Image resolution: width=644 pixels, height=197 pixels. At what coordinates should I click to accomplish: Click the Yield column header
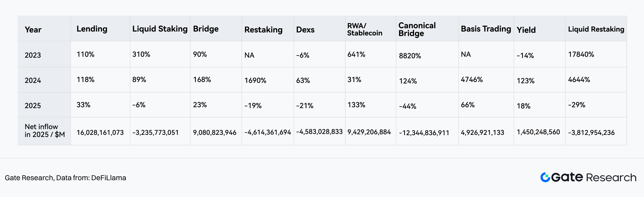pyautogui.click(x=526, y=30)
